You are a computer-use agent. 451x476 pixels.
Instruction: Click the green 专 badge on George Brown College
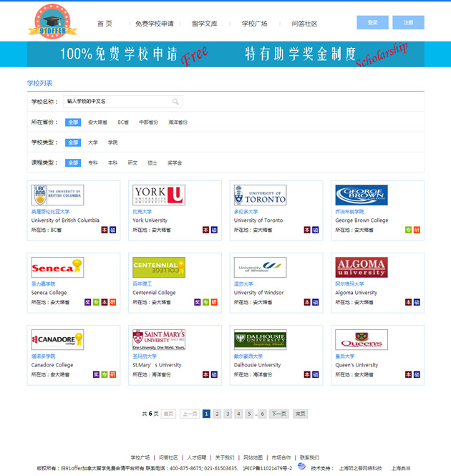click(409, 230)
